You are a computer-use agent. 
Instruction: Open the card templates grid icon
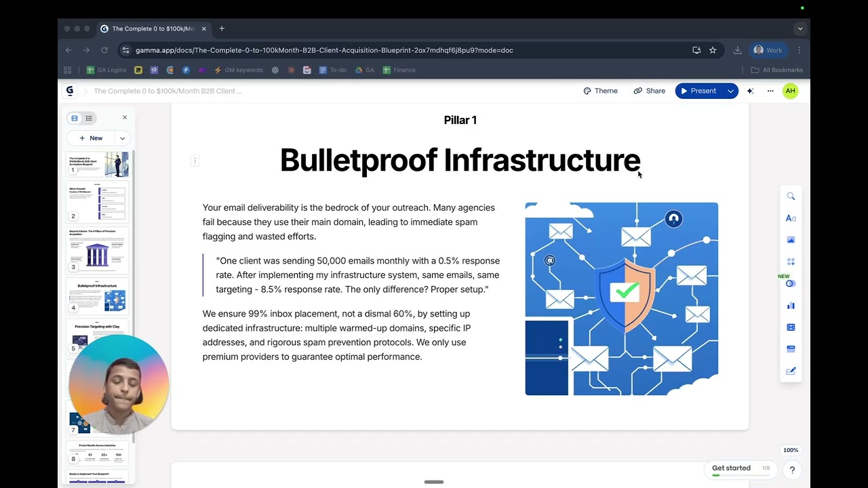pyautogui.click(x=791, y=262)
